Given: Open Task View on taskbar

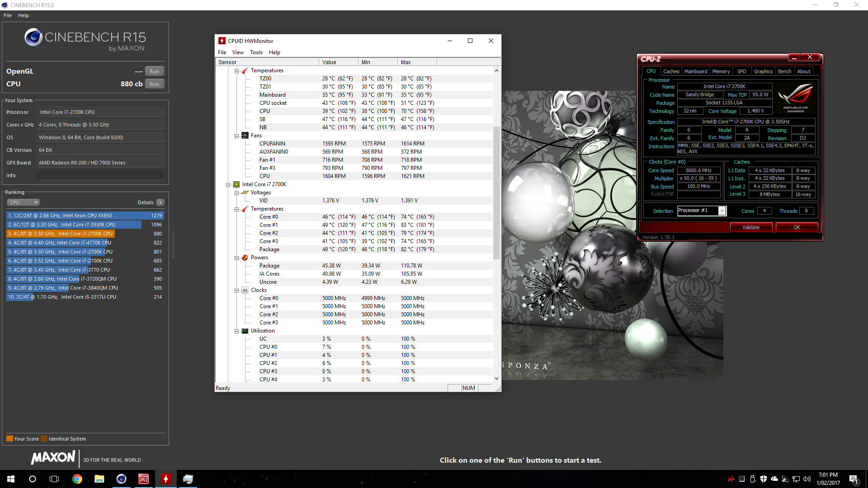Looking at the screenshot, I should point(54,479).
